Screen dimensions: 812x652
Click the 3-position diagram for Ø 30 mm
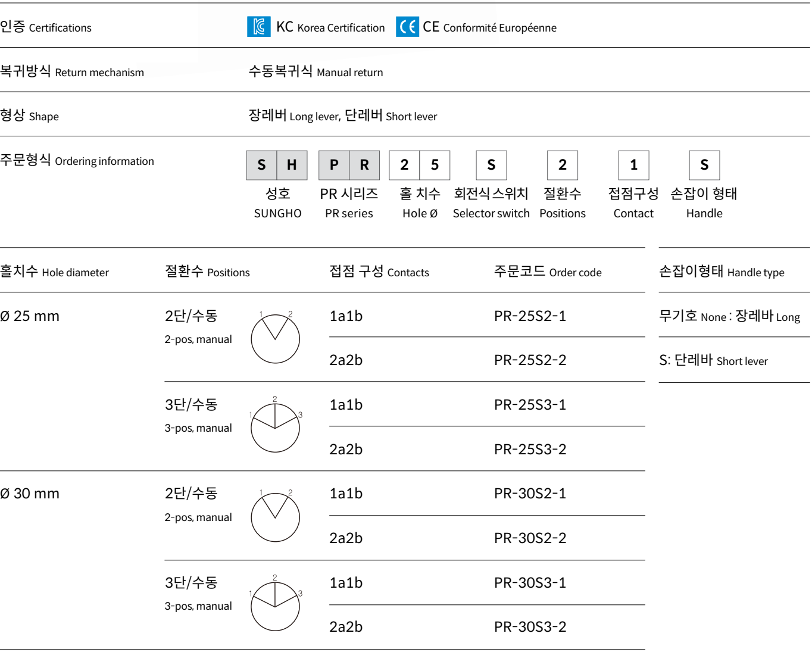coord(276,603)
